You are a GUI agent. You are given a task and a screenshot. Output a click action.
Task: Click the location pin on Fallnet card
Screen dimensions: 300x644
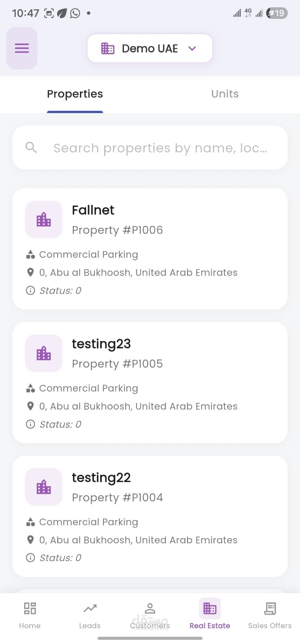(30, 272)
